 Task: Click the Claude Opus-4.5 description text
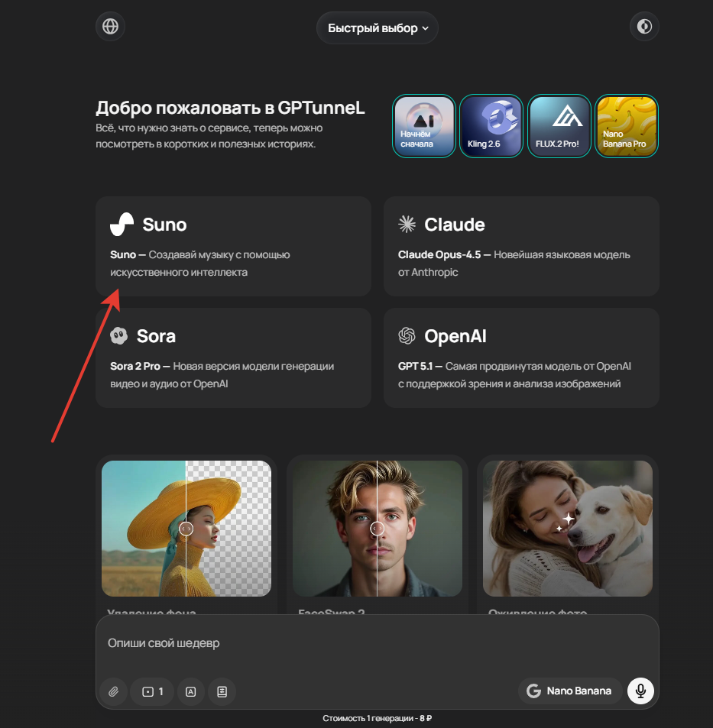coord(514,264)
